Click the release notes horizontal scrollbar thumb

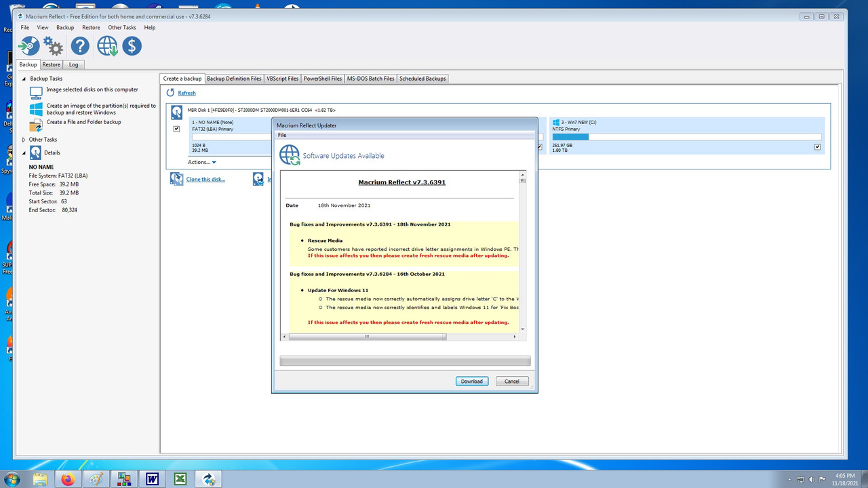pos(366,336)
